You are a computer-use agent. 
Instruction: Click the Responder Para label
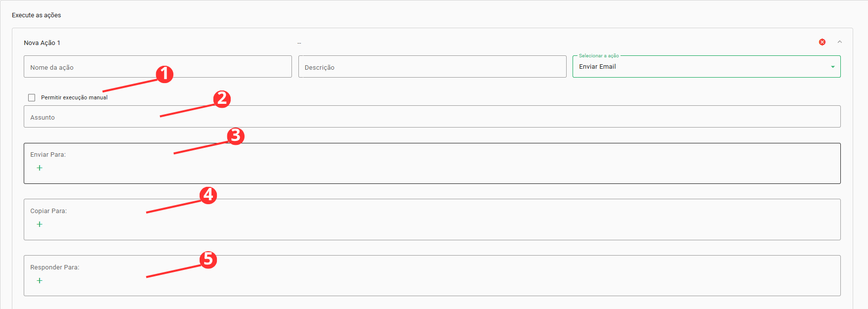54,267
